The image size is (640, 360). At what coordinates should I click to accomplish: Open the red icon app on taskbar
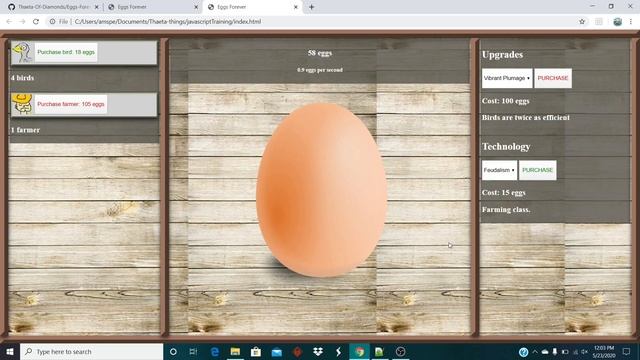coord(297,351)
